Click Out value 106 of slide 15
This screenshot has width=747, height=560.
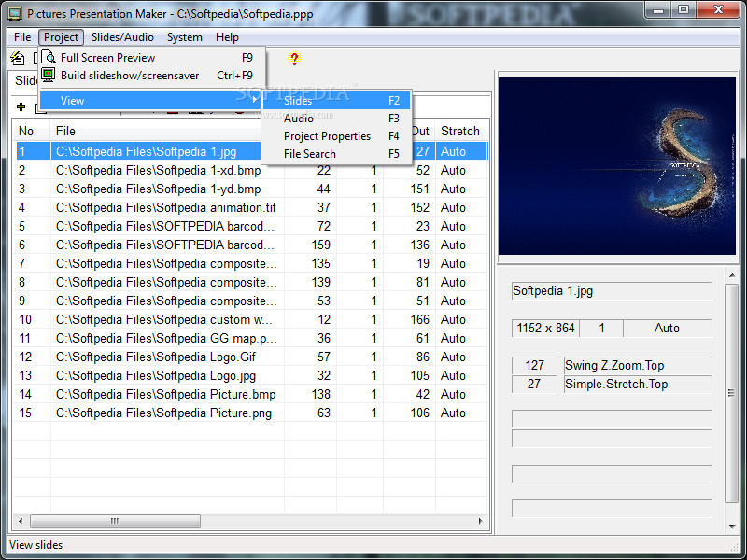point(419,413)
